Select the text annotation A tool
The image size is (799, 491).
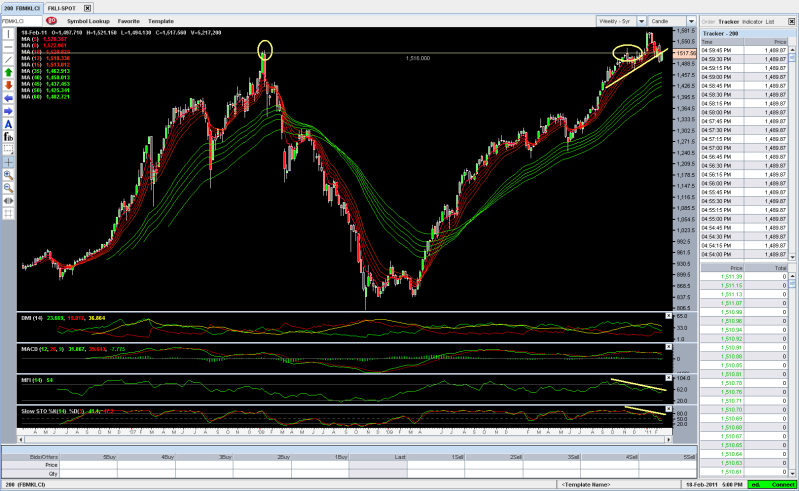pos(8,124)
